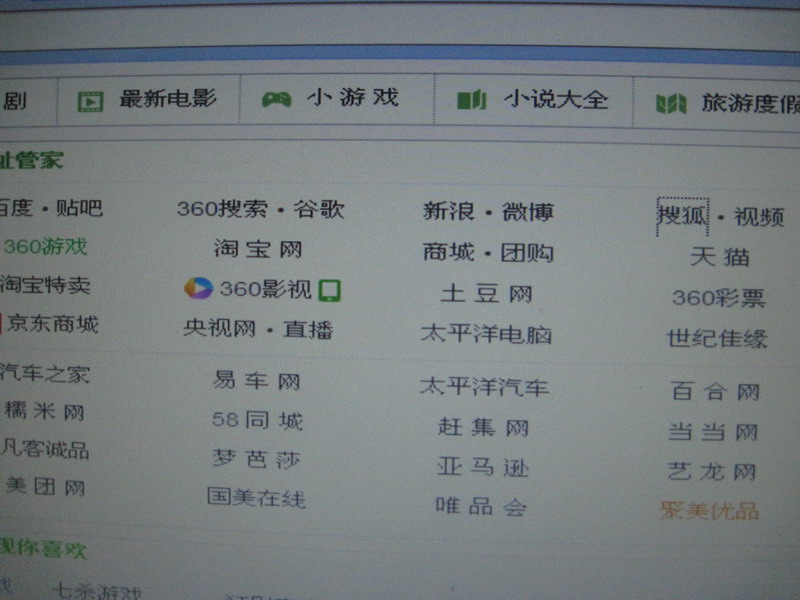The image size is (800, 600).
Task: Open the 当当网 link
Action: (x=713, y=432)
